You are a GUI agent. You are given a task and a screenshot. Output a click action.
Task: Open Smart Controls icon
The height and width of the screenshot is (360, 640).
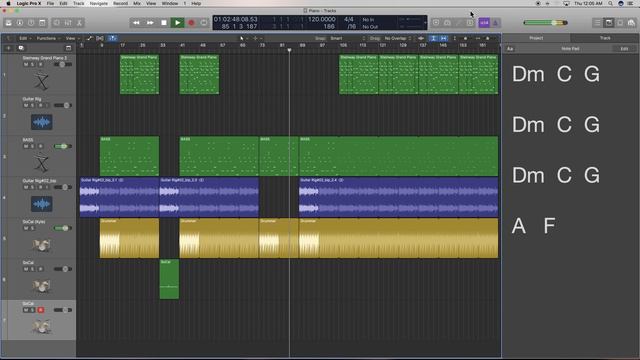point(57,23)
